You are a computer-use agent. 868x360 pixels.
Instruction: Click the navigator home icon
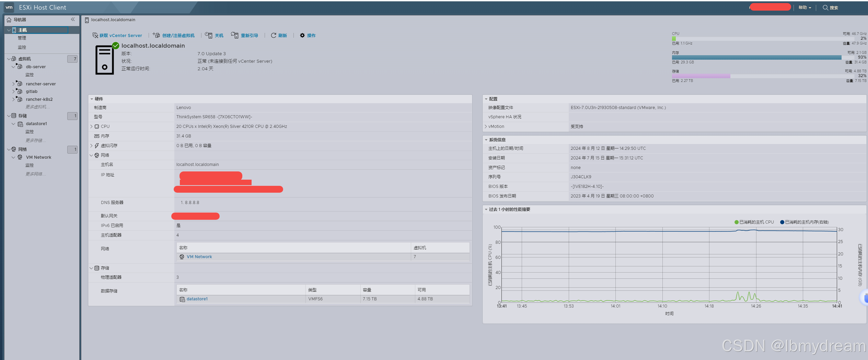pyautogui.click(x=9, y=20)
